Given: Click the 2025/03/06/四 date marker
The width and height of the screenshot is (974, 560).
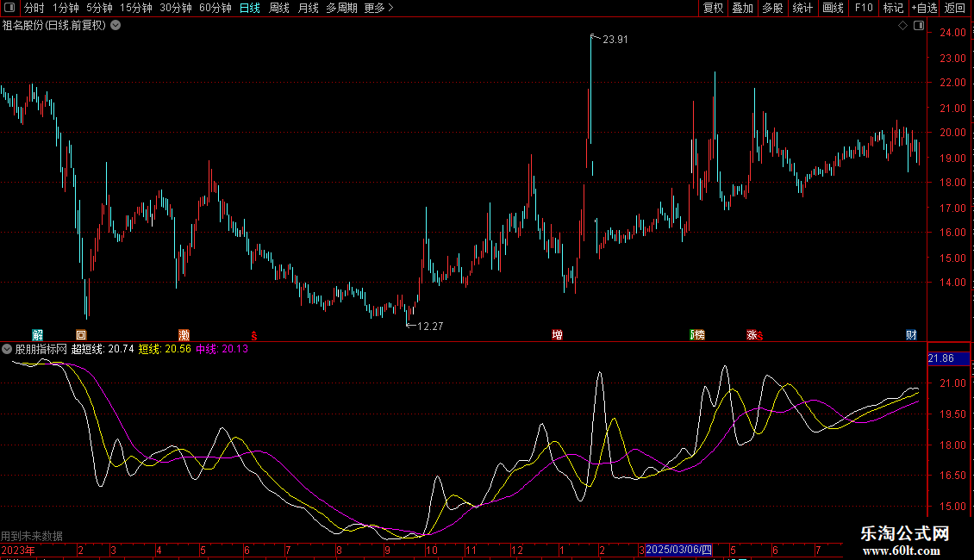Looking at the screenshot, I should click(x=678, y=550).
